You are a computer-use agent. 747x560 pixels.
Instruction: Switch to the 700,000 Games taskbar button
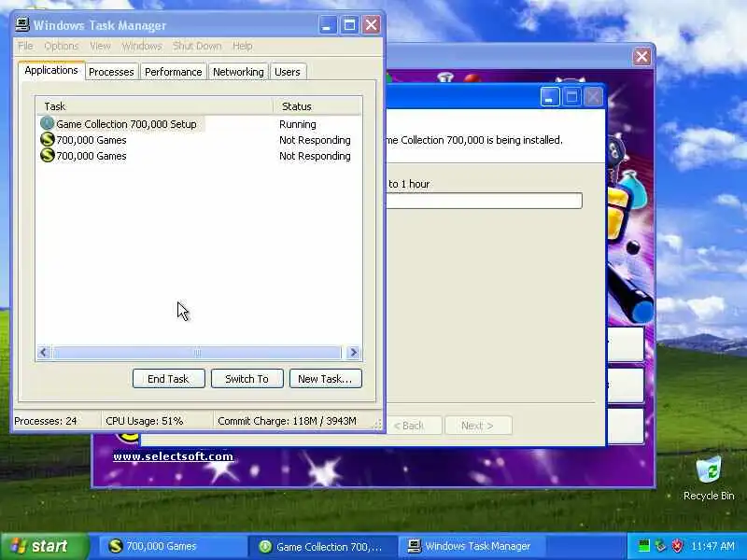[173, 546]
